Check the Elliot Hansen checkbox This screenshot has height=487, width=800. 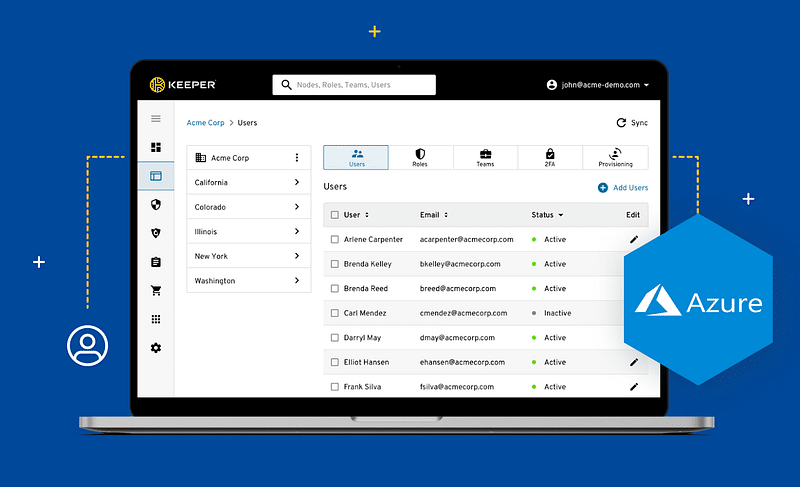click(x=335, y=362)
